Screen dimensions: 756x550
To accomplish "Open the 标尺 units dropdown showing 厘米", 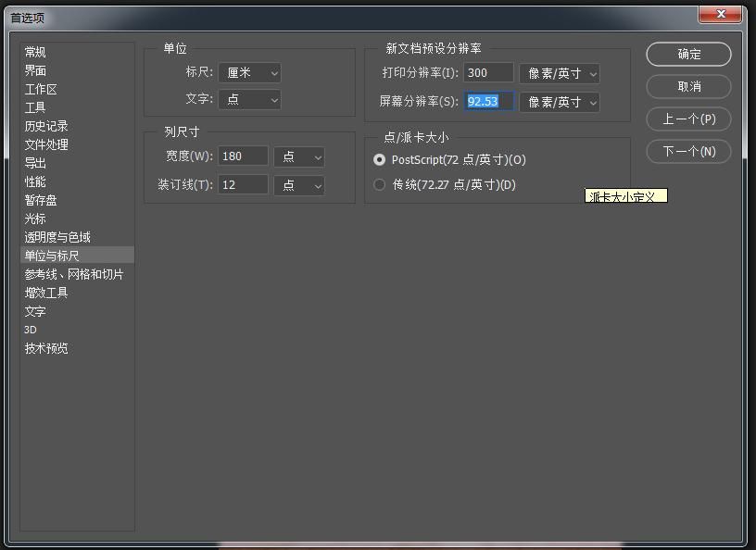I will tap(250, 72).
